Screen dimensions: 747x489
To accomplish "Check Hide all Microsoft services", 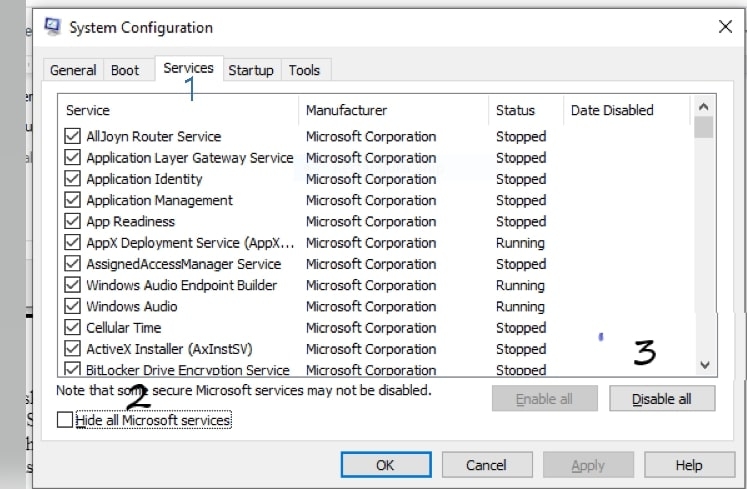I will coord(64,420).
